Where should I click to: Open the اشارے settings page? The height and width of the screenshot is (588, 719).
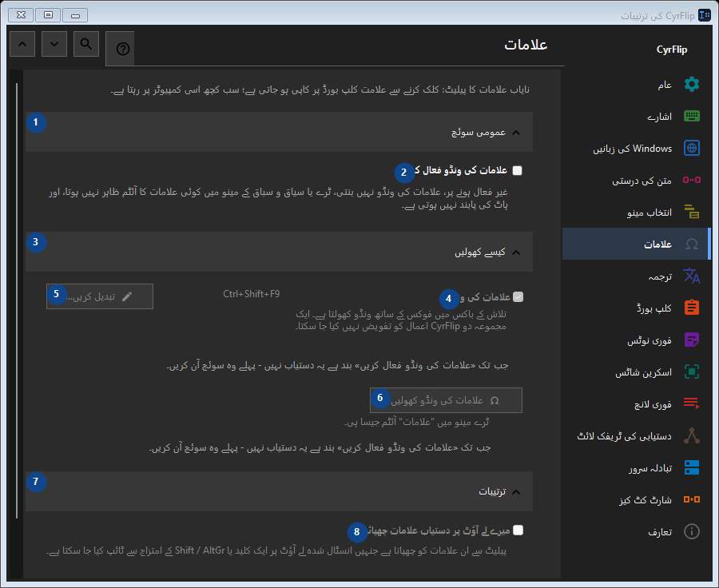coord(636,116)
